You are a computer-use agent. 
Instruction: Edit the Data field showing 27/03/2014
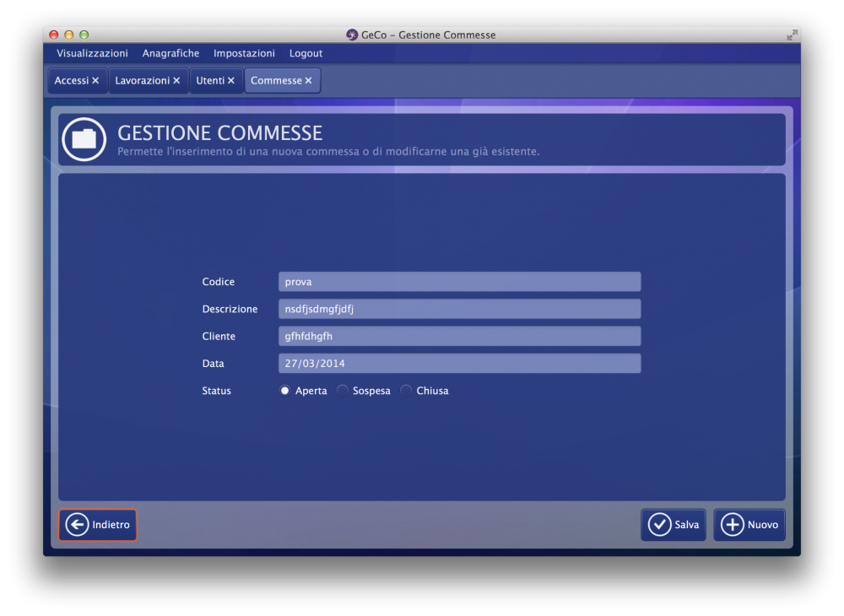pos(459,364)
